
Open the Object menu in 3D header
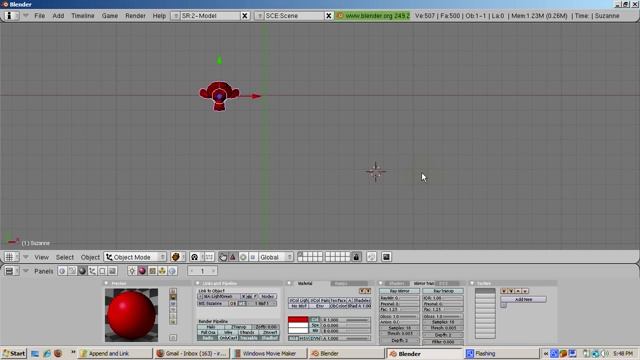click(90, 257)
